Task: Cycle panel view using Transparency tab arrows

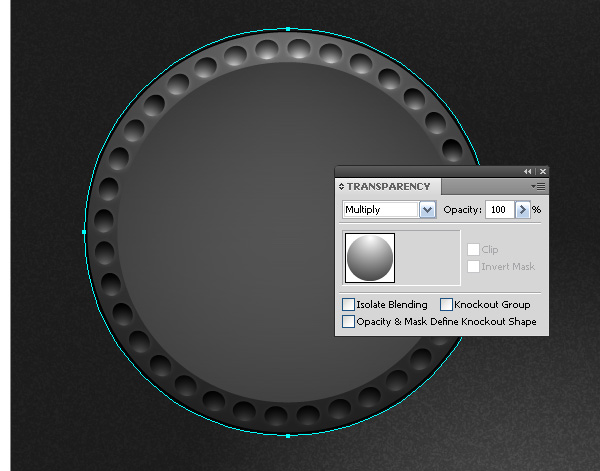Action: (x=341, y=187)
